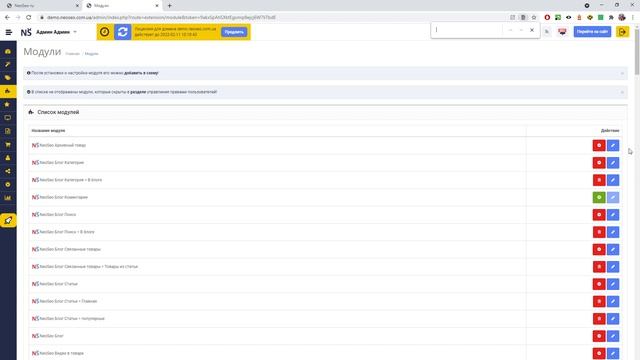Uninstall NeoSeo Блог Поиск + В блоге
640x360 pixels.
[599, 232]
